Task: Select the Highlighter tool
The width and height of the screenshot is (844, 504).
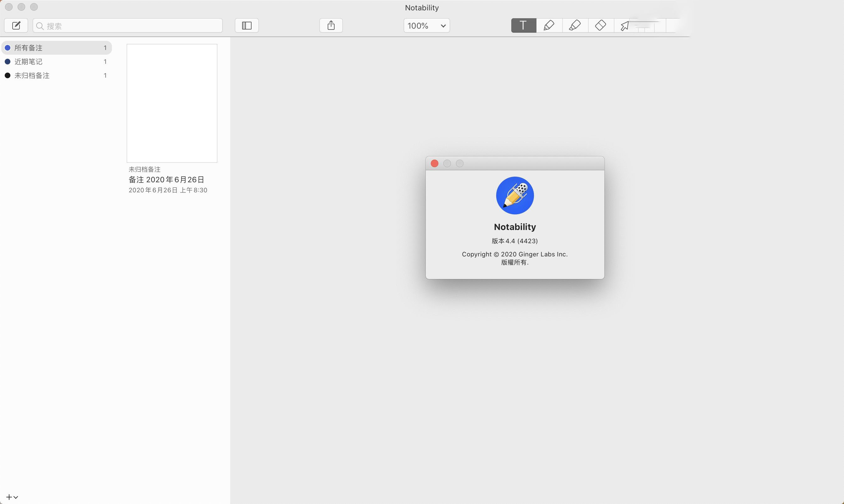Action: coord(575,25)
